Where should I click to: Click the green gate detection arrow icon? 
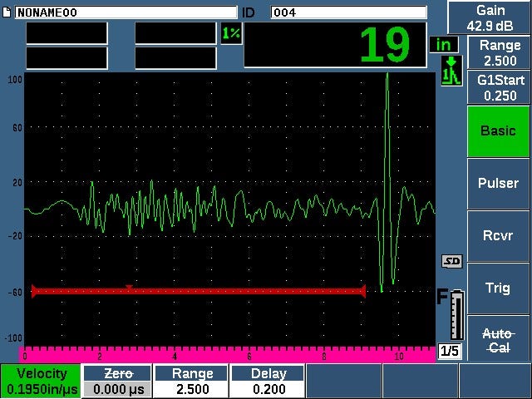451,70
